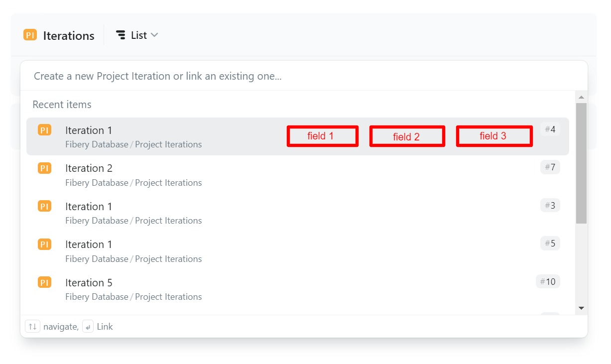Click the up/down navigate keys icon

coord(32,327)
